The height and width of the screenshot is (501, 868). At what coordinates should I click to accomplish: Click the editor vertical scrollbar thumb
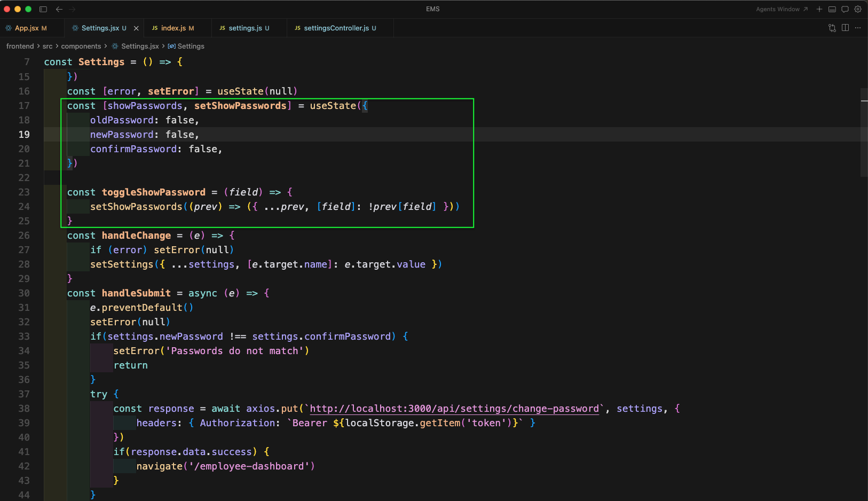click(x=864, y=132)
